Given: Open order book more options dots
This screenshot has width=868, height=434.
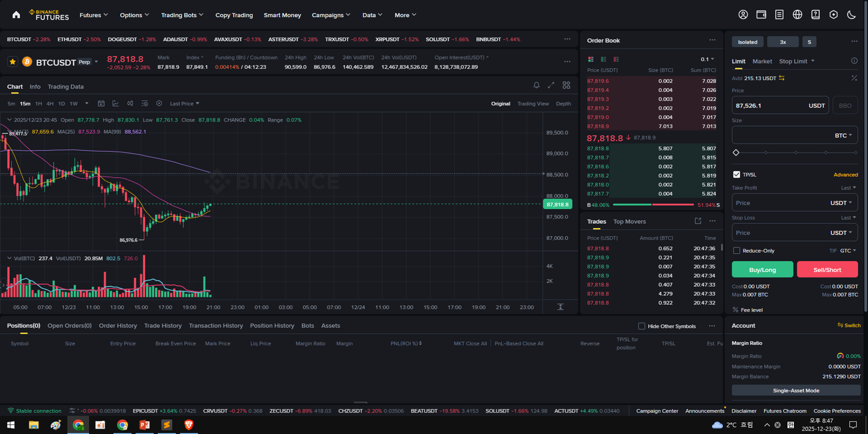Looking at the screenshot, I should 712,40.
